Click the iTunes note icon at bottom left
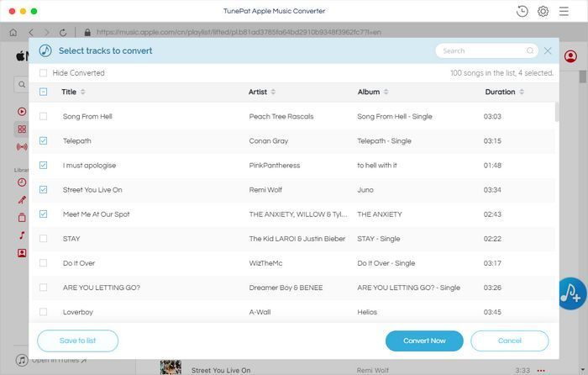This screenshot has width=588, height=375. pos(22,361)
